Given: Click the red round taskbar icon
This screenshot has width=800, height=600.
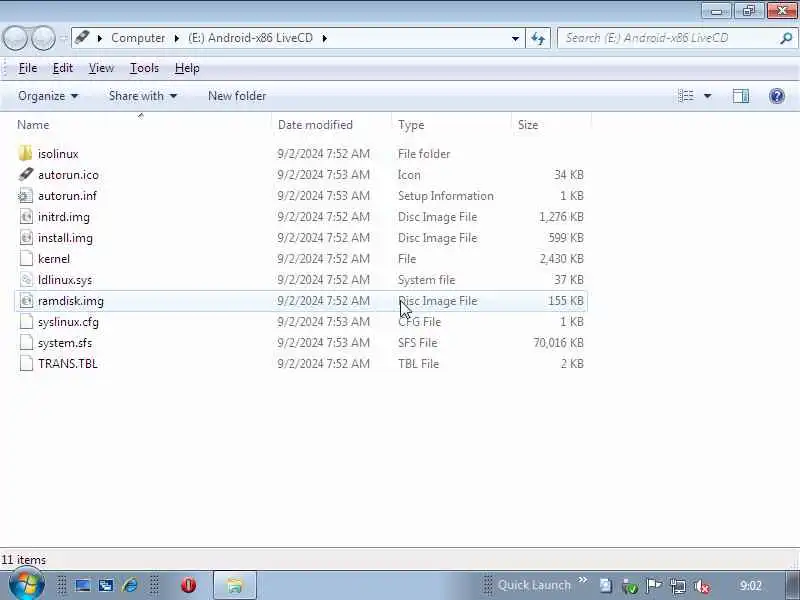Looking at the screenshot, I should tap(188, 585).
